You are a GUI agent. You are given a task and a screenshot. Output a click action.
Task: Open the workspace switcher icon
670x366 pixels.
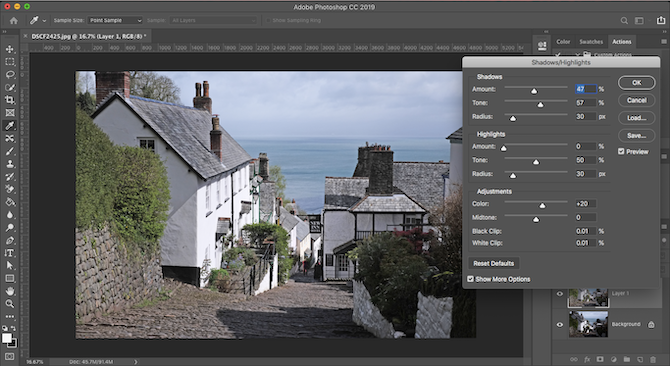tap(639, 20)
